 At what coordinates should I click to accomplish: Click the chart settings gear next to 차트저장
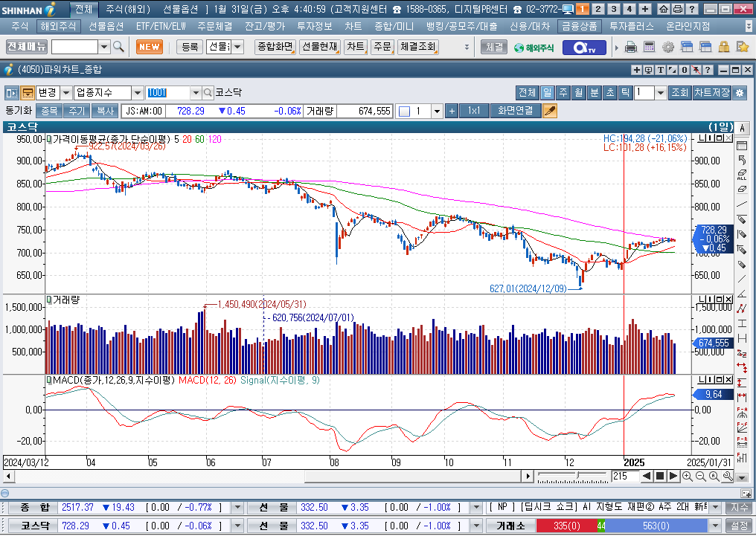[x=740, y=92]
